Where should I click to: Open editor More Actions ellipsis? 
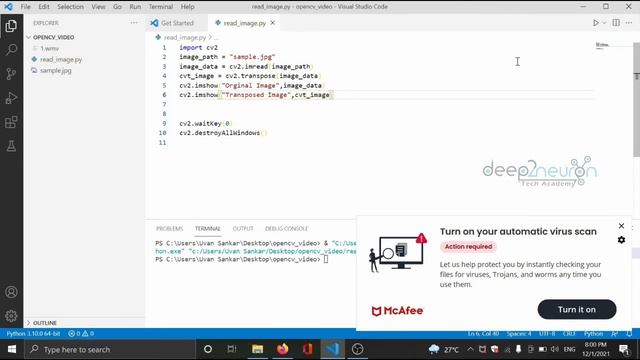pos(629,23)
